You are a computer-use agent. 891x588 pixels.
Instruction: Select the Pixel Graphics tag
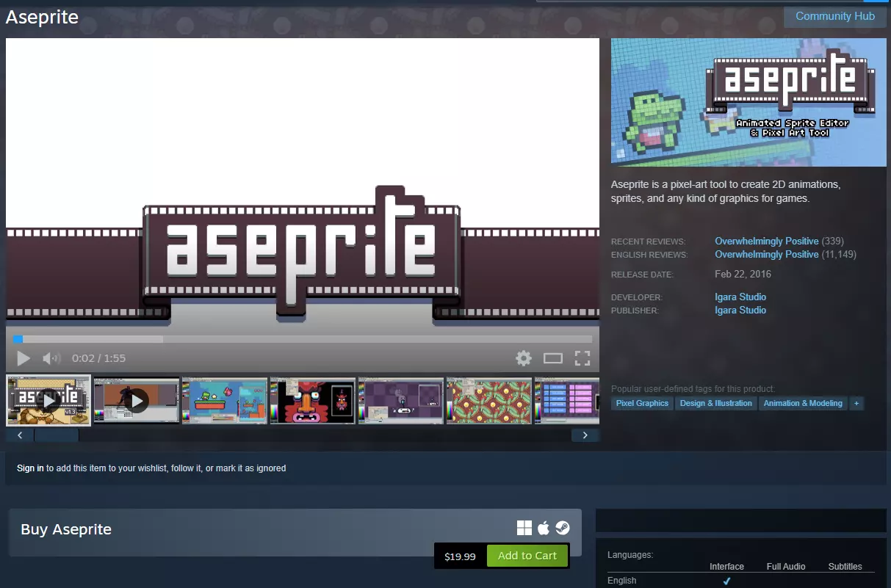click(x=643, y=403)
